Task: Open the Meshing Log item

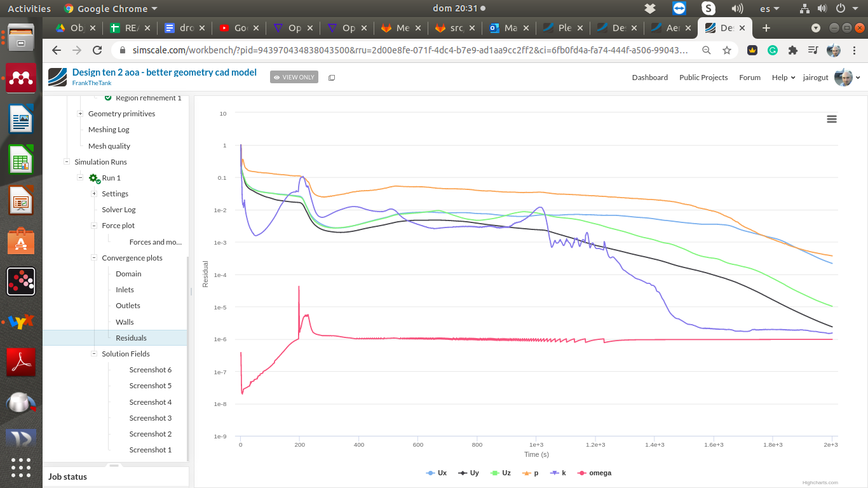Action: coord(109,130)
